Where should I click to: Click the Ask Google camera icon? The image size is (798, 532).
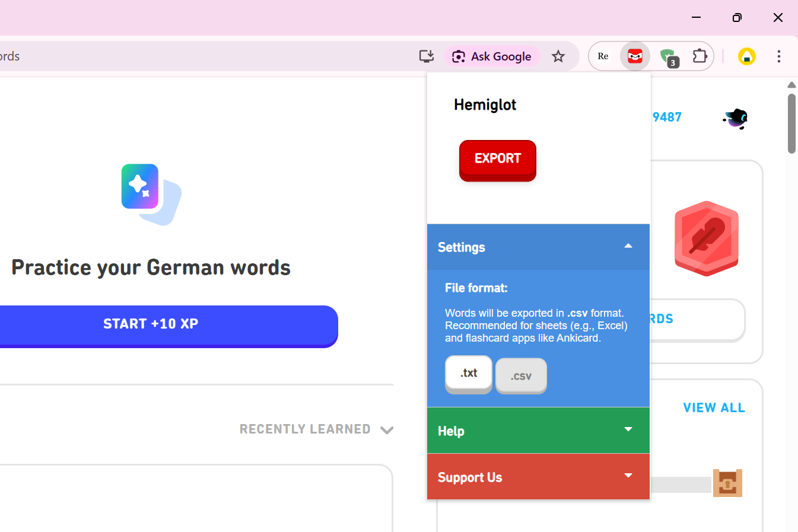pyautogui.click(x=458, y=56)
